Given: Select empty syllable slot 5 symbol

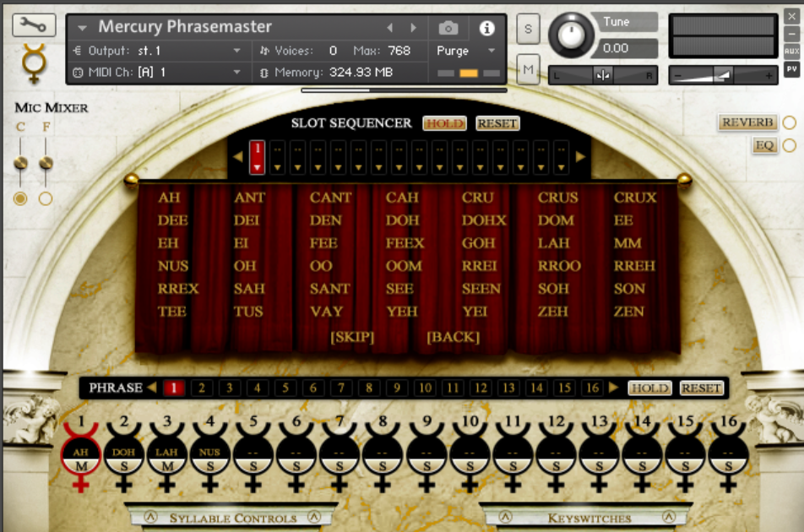Looking at the screenshot, I should [x=253, y=457].
